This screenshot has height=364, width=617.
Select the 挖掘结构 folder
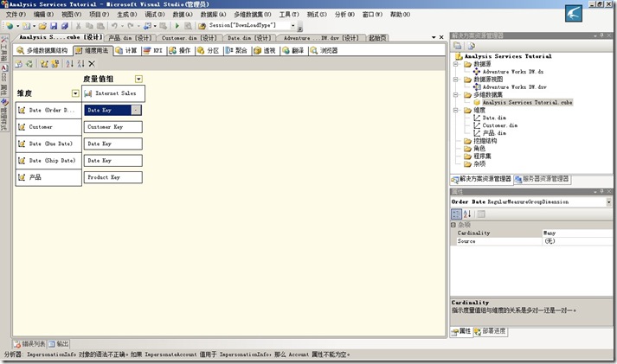click(x=485, y=141)
